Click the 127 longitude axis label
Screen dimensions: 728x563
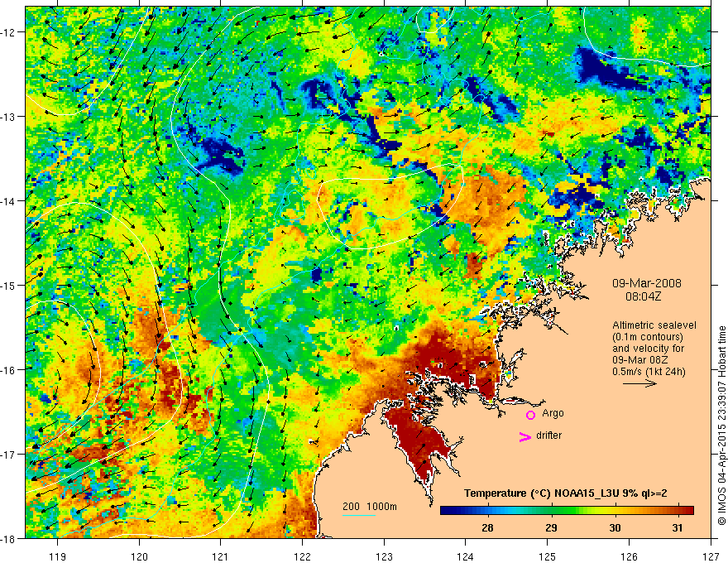pos(711,557)
